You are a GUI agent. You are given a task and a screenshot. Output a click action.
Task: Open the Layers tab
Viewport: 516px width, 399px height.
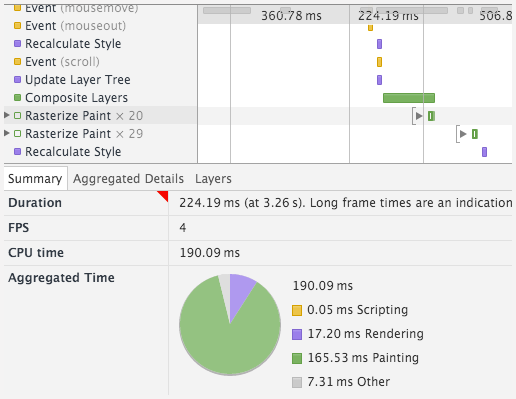tap(213, 179)
